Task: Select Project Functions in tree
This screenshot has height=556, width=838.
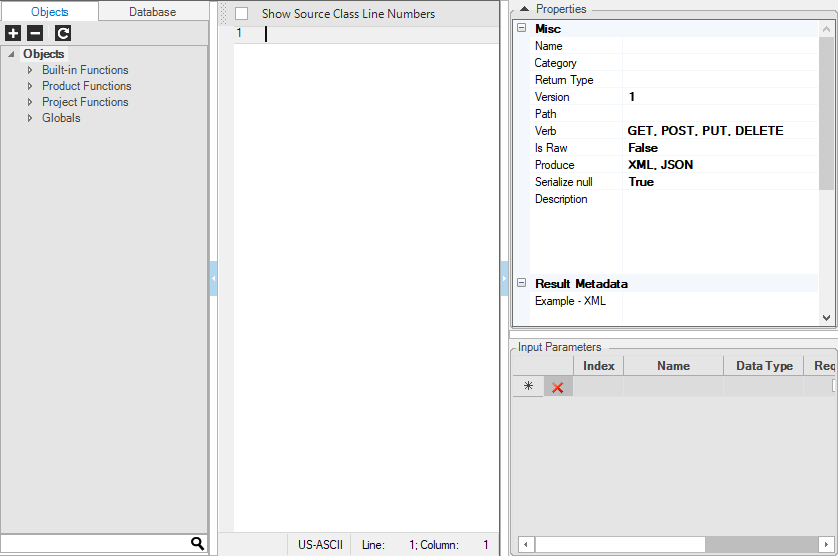Action: 85,102
